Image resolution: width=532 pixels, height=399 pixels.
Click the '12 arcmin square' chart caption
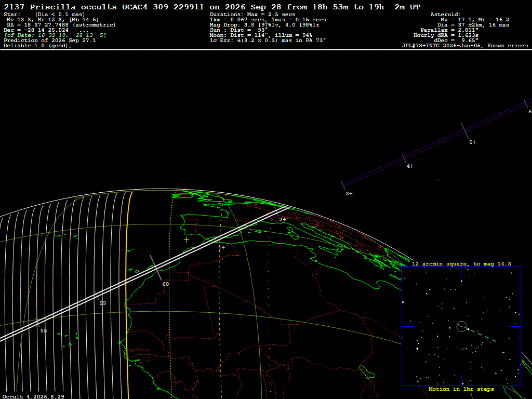[x=461, y=263]
